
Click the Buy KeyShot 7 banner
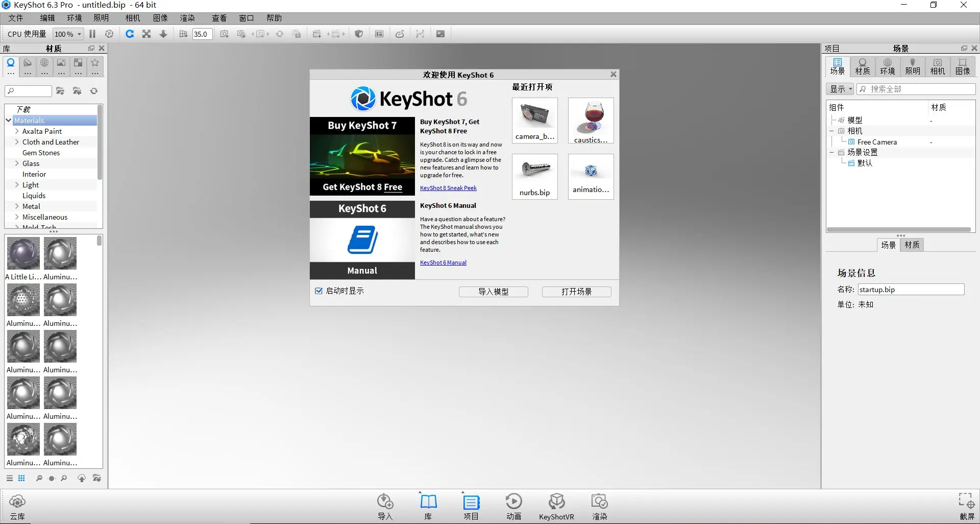point(362,156)
